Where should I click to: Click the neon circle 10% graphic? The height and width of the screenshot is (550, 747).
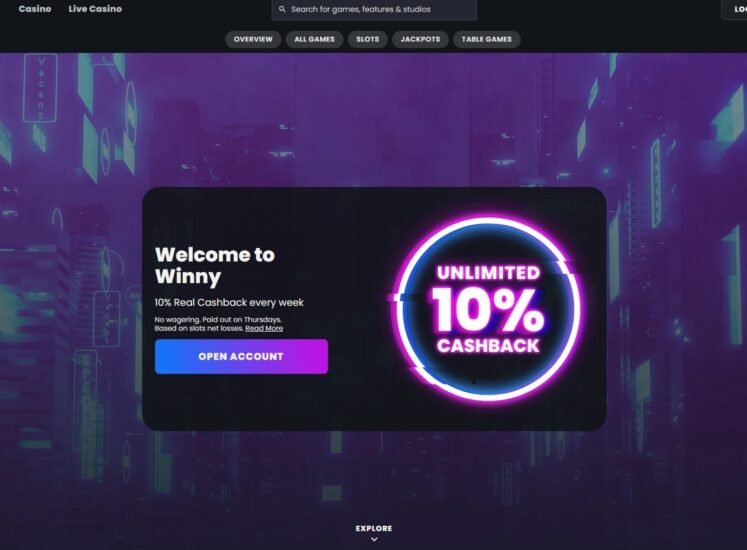(x=488, y=309)
